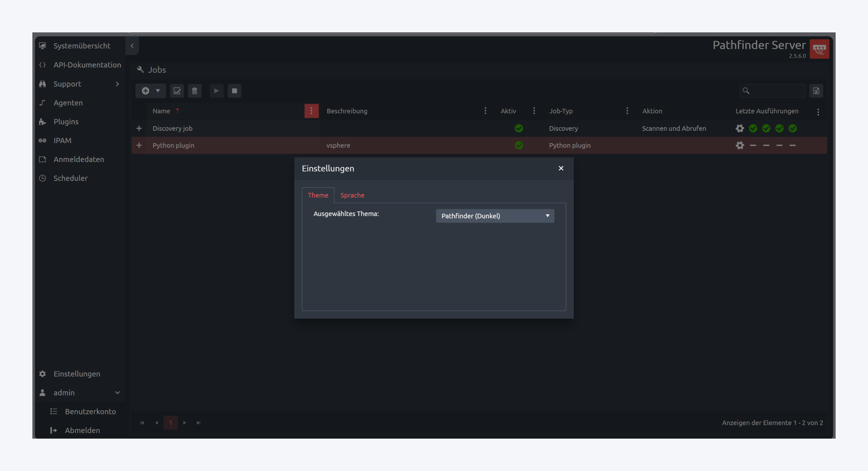This screenshot has width=868, height=471.
Task: Click gear icon in Discovery job row
Action: (740, 128)
